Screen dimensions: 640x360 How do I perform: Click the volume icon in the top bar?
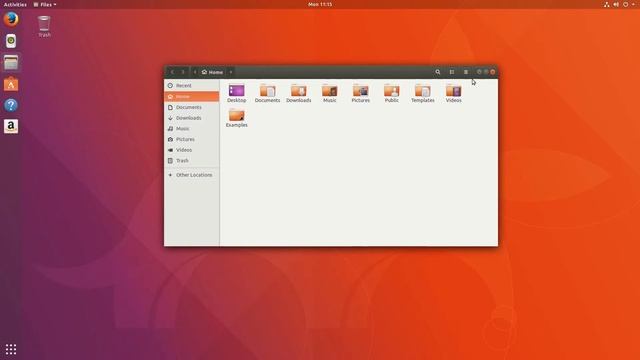coord(616,4)
